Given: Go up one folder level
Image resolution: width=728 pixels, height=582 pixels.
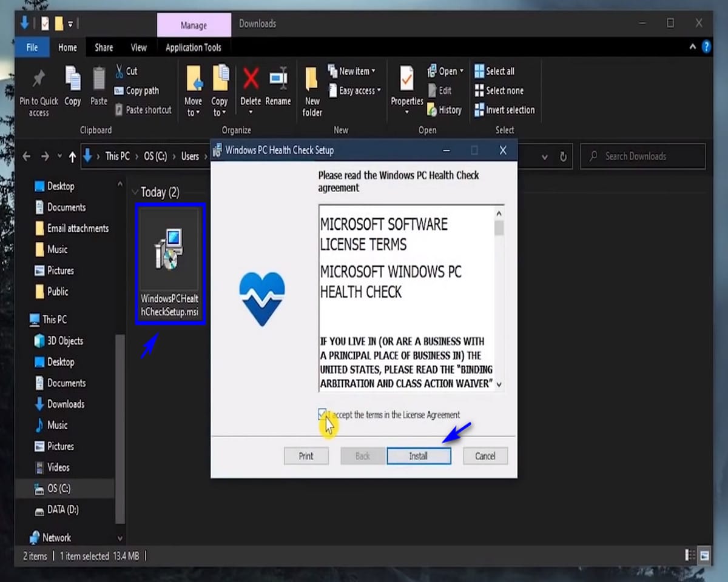Looking at the screenshot, I should (72, 156).
